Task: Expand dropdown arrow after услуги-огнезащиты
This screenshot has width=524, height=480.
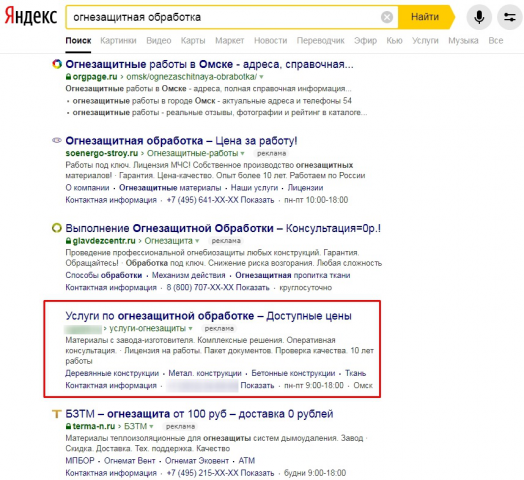Action: 190,329
